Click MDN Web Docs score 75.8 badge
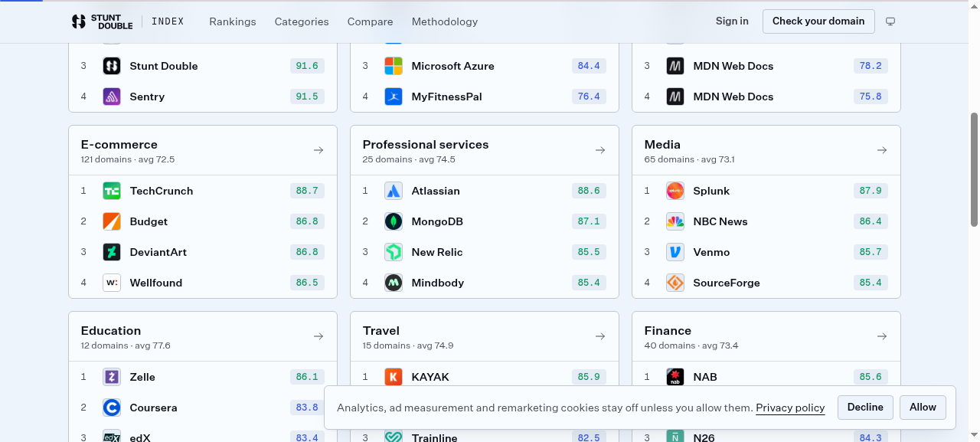This screenshot has height=442, width=980. pyautogui.click(x=871, y=97)
